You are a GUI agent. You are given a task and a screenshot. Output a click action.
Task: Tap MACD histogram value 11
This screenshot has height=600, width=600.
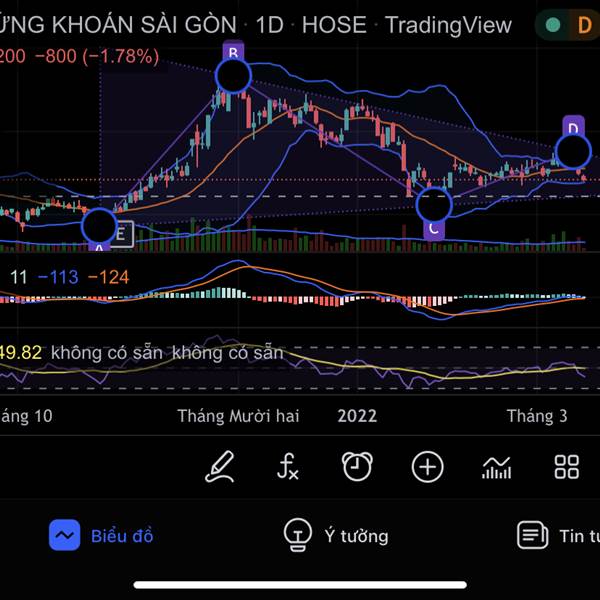click(x=19, y=277)
